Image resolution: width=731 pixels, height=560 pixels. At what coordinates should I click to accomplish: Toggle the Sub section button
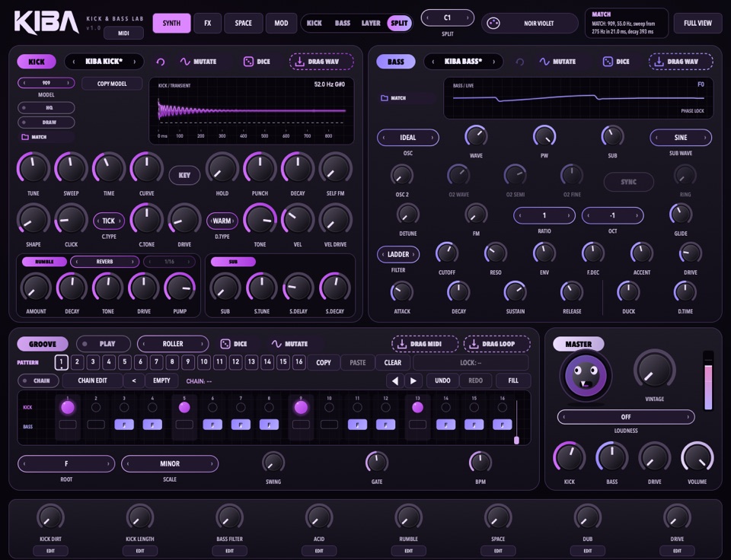pyautogui.click(x=233, y=262)
